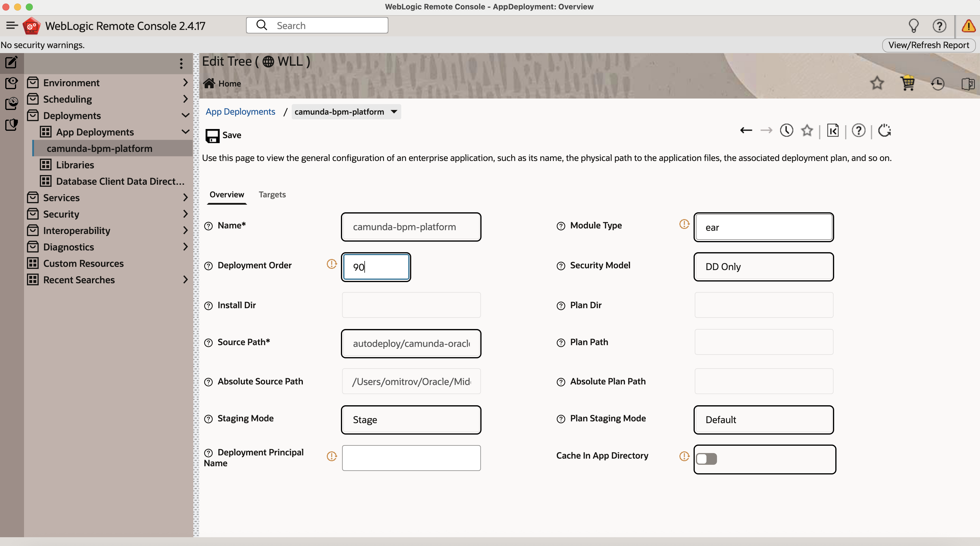Image resolution: width=980 pixels, height=546 pixels.
Task: Open the camunda-bpm-platform breadcrumb dropdown
Action: (394, 111)
